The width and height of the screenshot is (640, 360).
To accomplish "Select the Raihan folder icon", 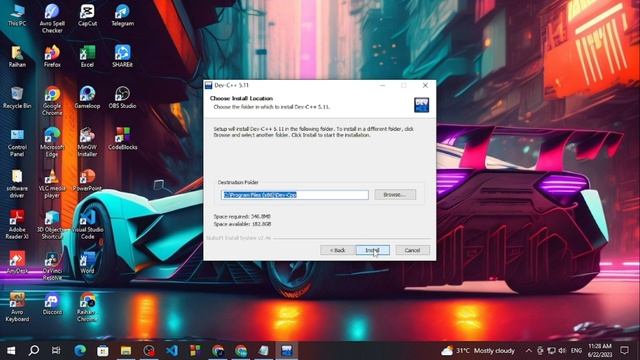I will (17, 57).
